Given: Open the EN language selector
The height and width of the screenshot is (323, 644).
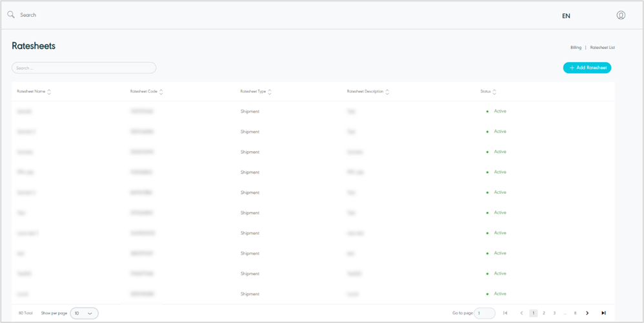Looking at the screenshot, I should [566, 16].
